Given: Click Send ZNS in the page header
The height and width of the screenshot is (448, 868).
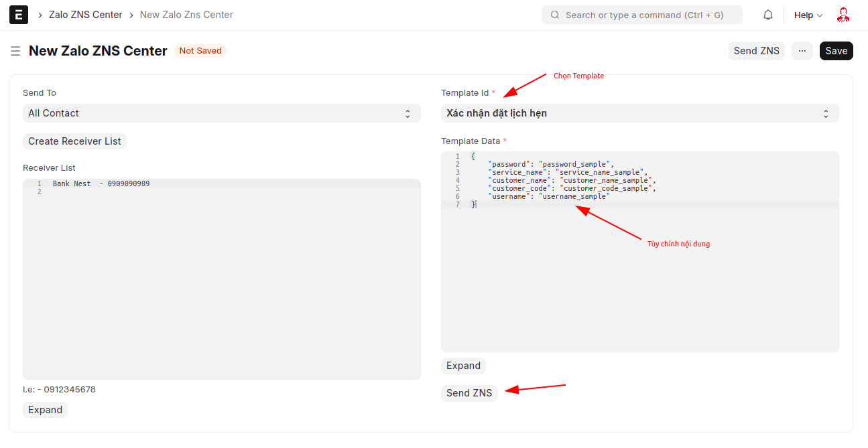Looking at the screenshot, I should (x=756, y=51).
